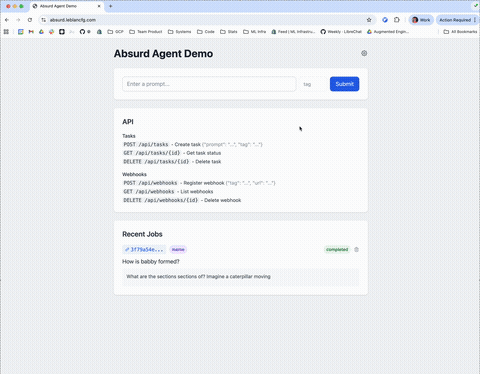Open the settings gear beside Absurd Agent Demo
The image size is (480, 374).
click(364, 53)
